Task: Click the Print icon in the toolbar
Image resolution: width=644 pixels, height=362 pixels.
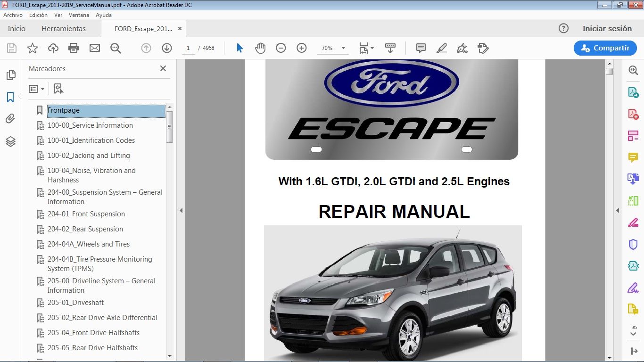Action: pyautogui.click(x=74, y=48)
